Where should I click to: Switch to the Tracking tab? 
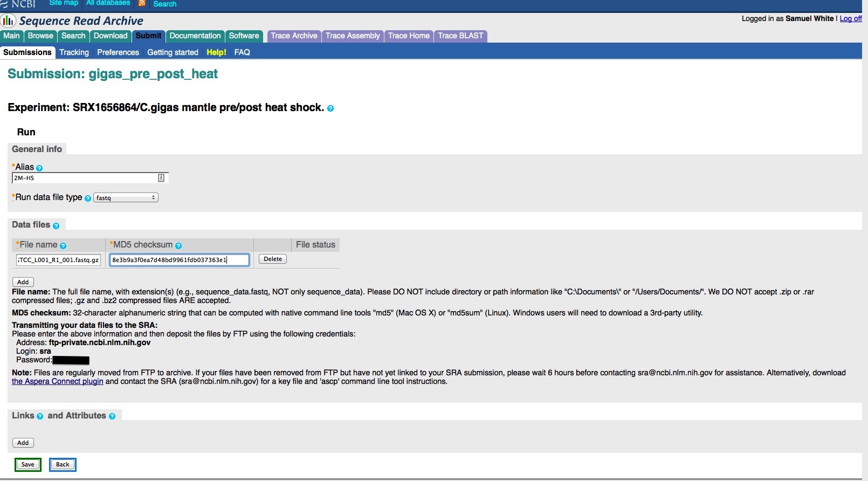[x=74, y=52]
